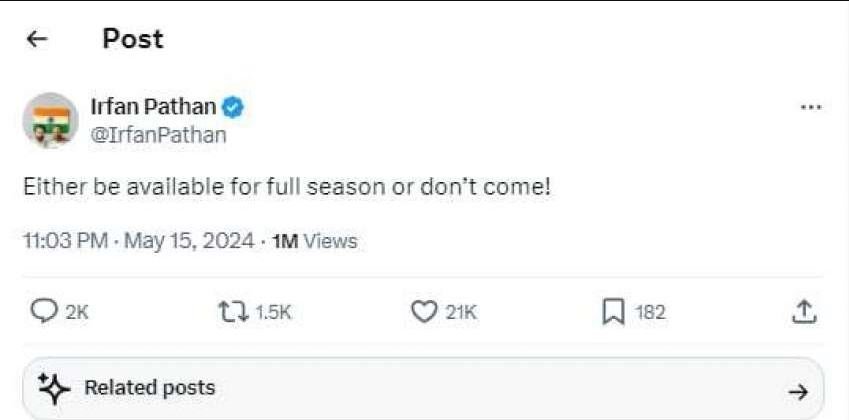Image resolution: width=849 pixels, height=420 pixels.
Task: Click the blue verified badge
Action: [234, 107]
